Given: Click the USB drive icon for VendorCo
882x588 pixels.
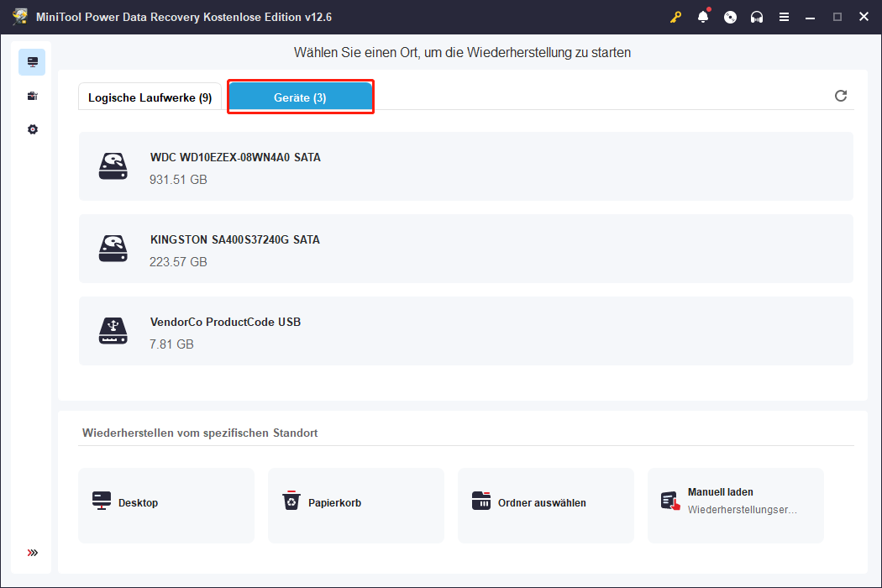Looking at the screenshot, I should point(113,331).
